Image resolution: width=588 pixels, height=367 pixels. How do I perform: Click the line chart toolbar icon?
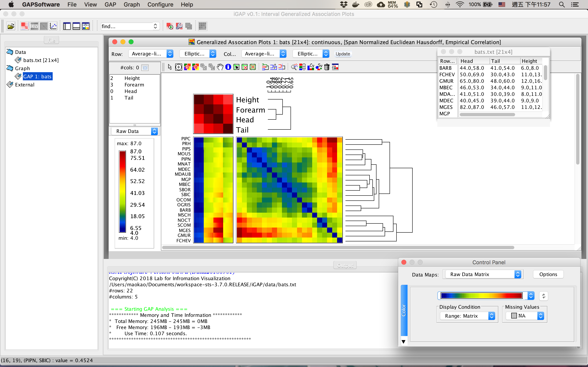[x=53, y=26]
